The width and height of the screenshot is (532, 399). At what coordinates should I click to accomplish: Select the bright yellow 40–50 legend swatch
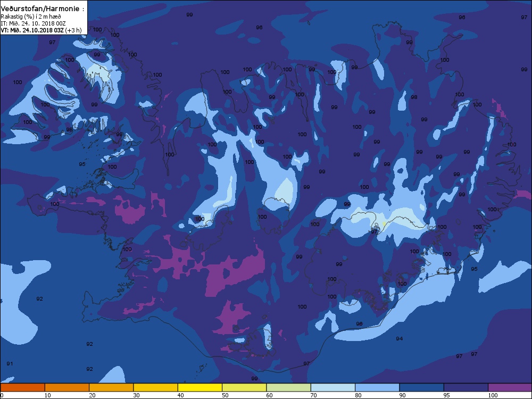(x=200, y=387)
